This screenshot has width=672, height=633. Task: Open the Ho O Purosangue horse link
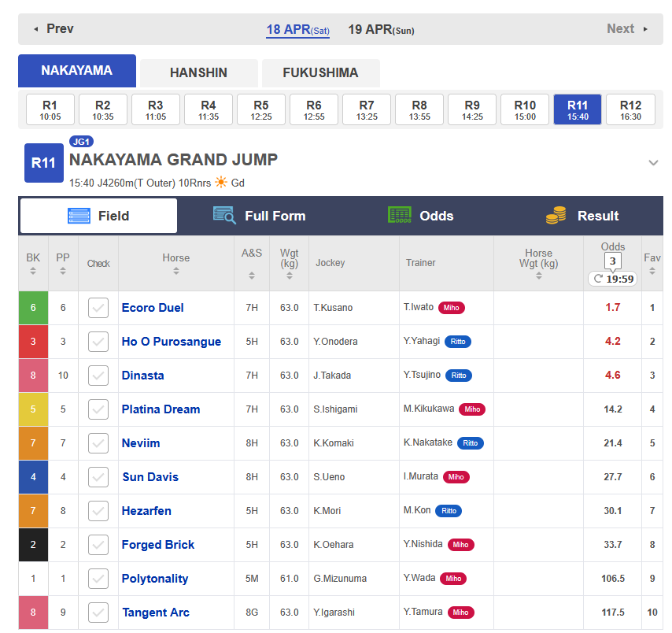[171, 342]
